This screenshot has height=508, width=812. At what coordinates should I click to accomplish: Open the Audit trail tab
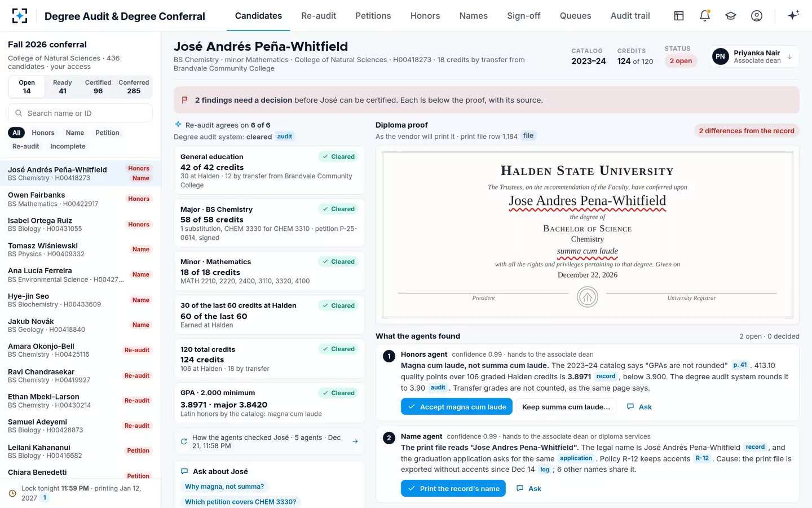coord(630,16)
